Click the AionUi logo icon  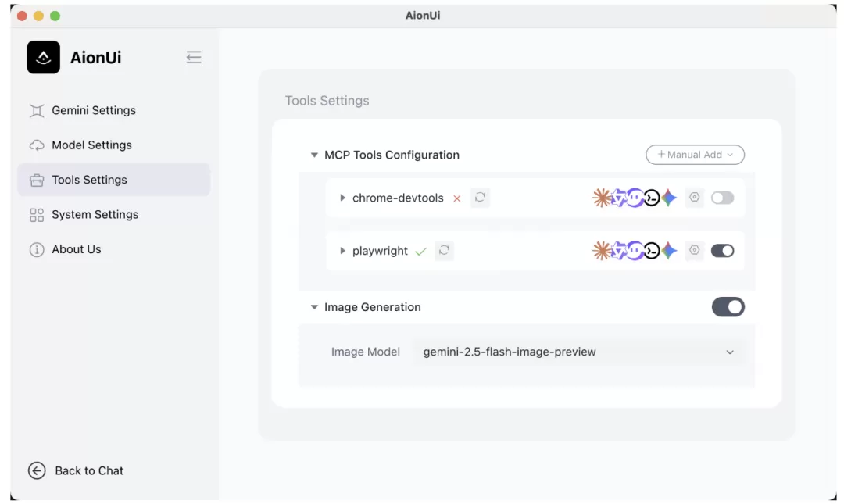44,57
